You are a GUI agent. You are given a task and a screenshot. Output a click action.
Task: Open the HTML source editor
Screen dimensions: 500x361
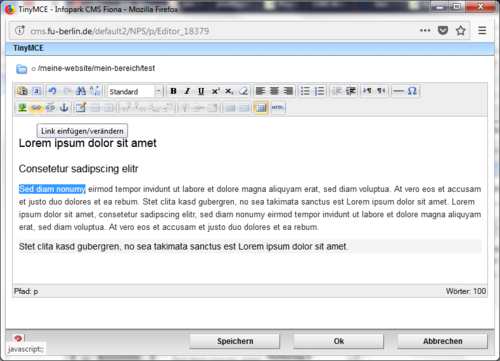(x=278, y=108)
